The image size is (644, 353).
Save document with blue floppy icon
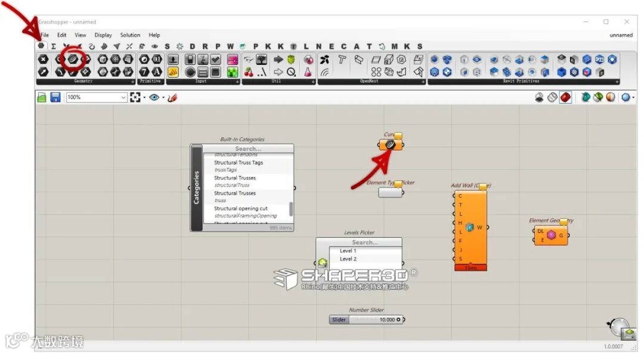click(x=55, y=97)
